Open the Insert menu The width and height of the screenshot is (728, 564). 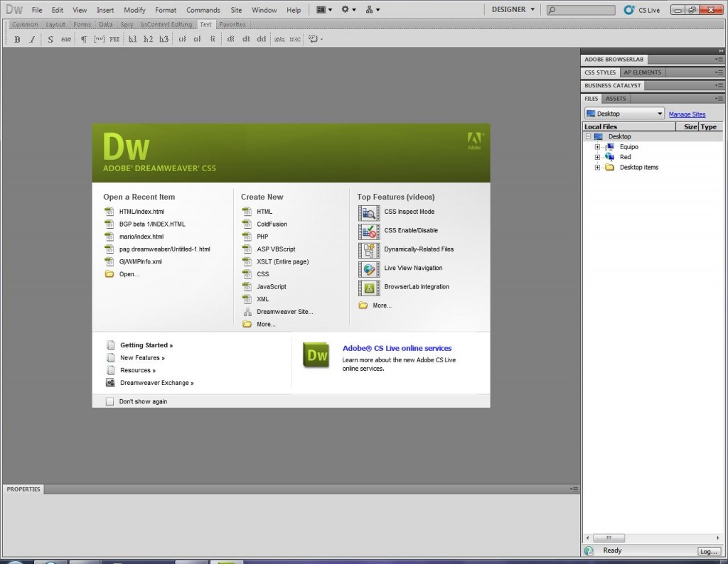105,9
